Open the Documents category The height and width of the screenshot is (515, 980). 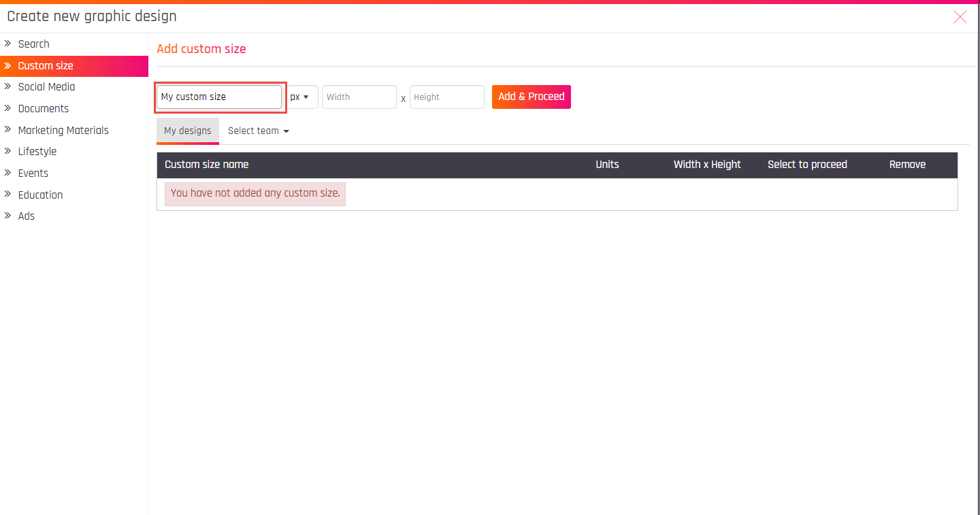pos(74,109)
